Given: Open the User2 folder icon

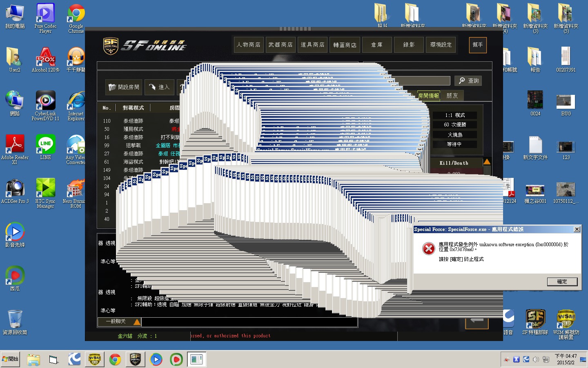Looking at the screenshot, I should (15, 60).
